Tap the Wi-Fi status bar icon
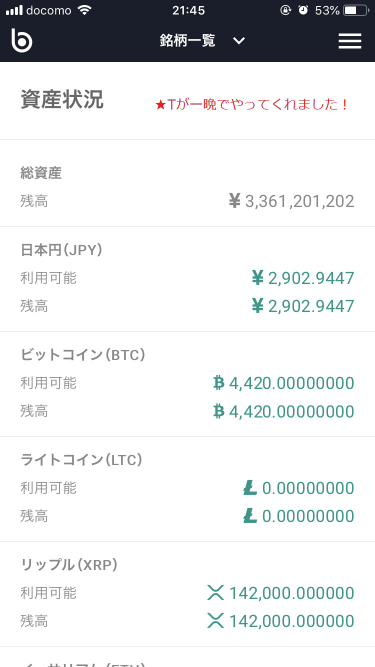This screenshot has width=375, height=667. coord(85,10)
